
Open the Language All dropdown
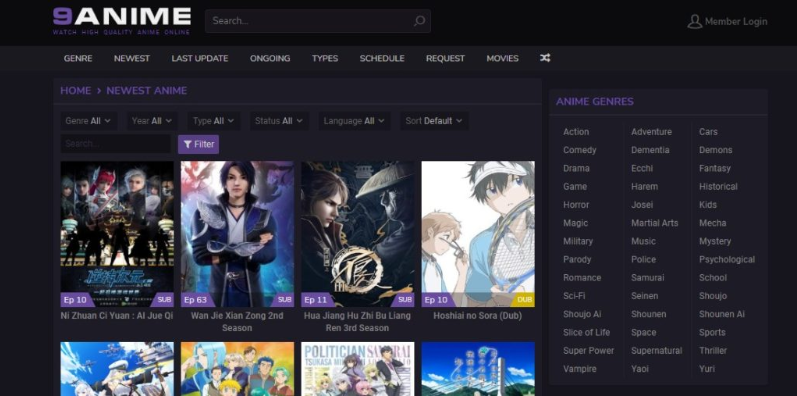(354, 121)
